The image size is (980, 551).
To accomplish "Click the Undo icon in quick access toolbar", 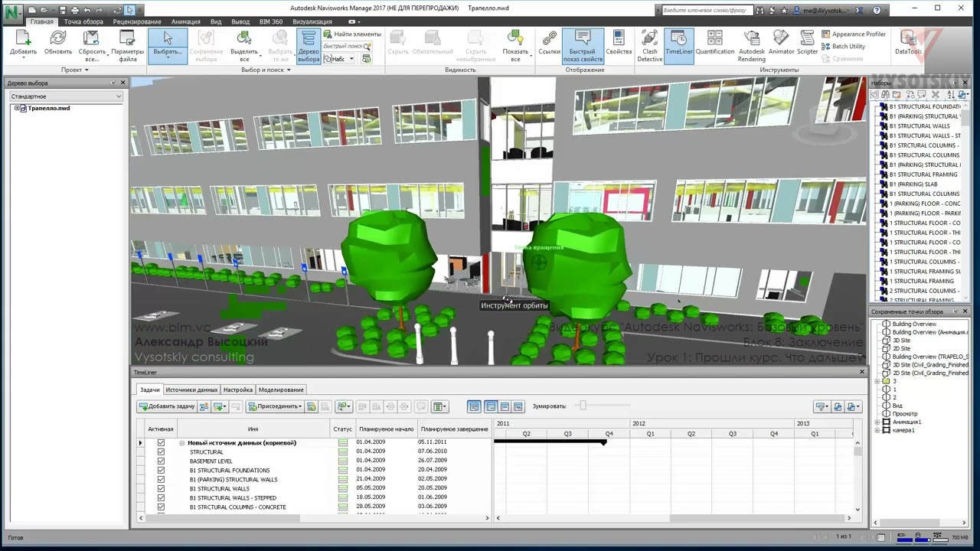I will point(88,10).
